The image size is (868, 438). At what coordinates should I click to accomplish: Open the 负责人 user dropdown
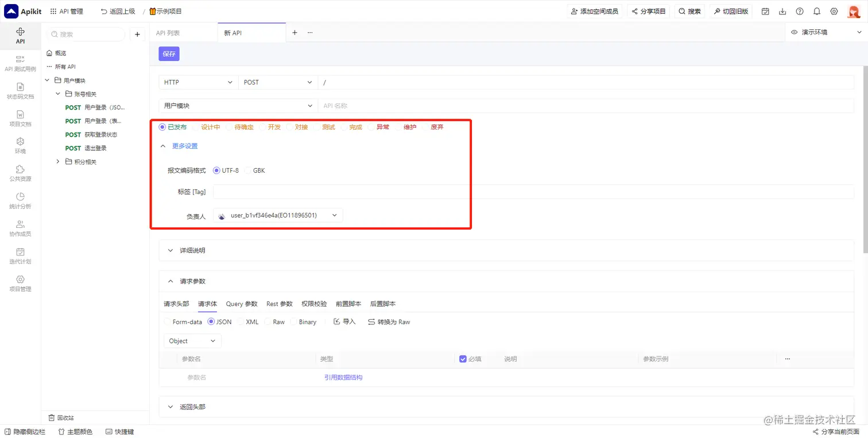[x=278, y=215]
